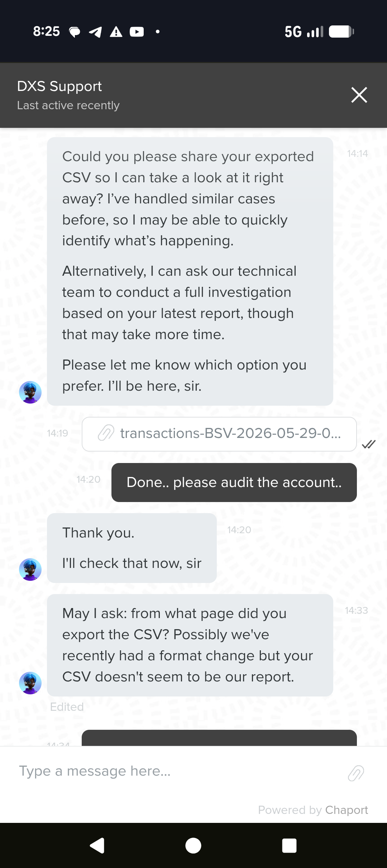Tap the Android home circle button

[x=193, y=846]
